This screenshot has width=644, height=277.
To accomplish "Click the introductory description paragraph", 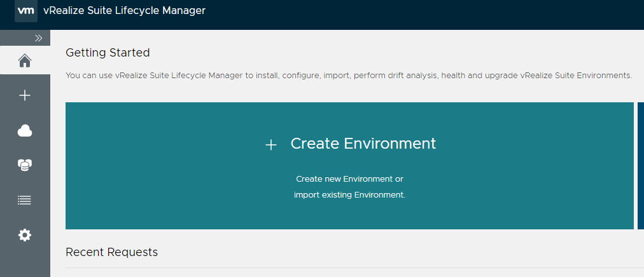I will tap(349, 76).
